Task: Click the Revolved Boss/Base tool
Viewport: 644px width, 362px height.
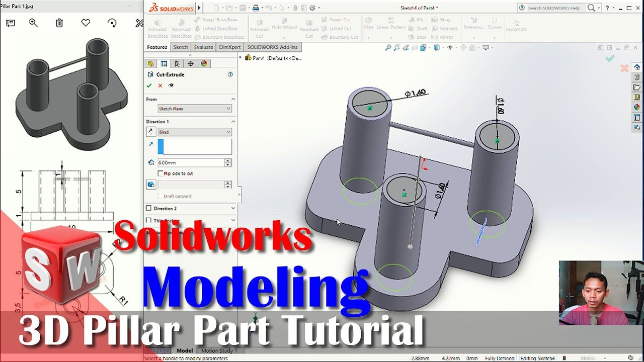Action: coord(181,28)
